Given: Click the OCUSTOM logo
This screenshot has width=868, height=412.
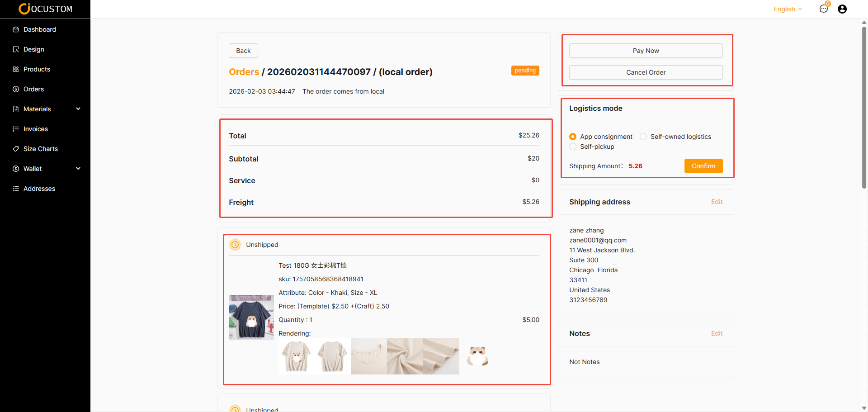Looking at the screenshot, I should tap(45, 9).
